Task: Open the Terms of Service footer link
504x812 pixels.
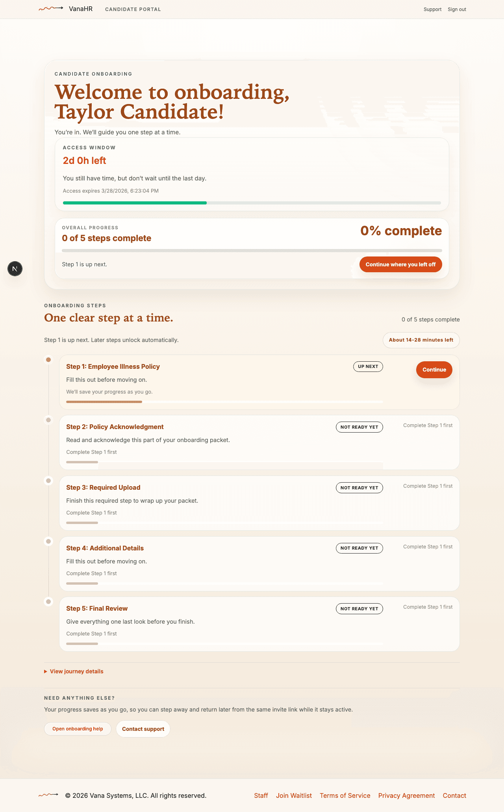Action: coord(345,795)
